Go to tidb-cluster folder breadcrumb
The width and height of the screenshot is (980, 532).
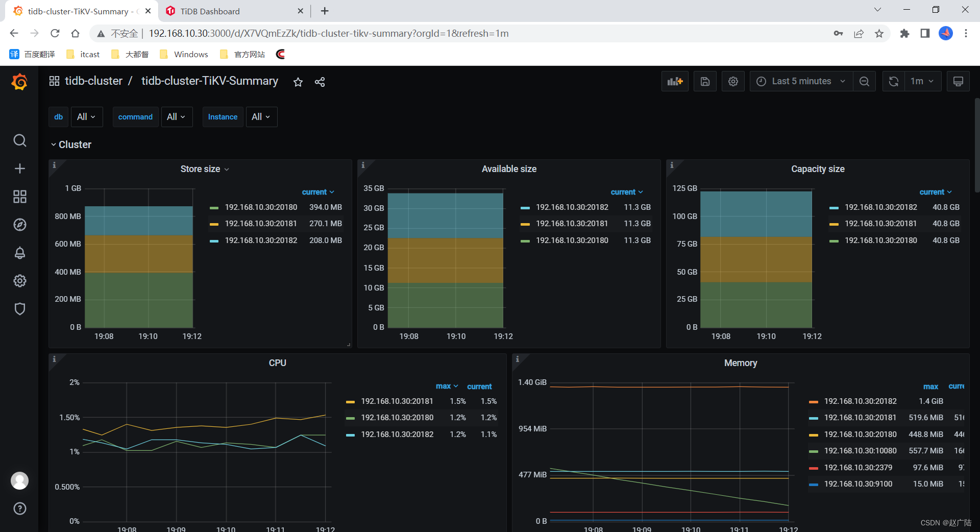(x=93, y=81)
